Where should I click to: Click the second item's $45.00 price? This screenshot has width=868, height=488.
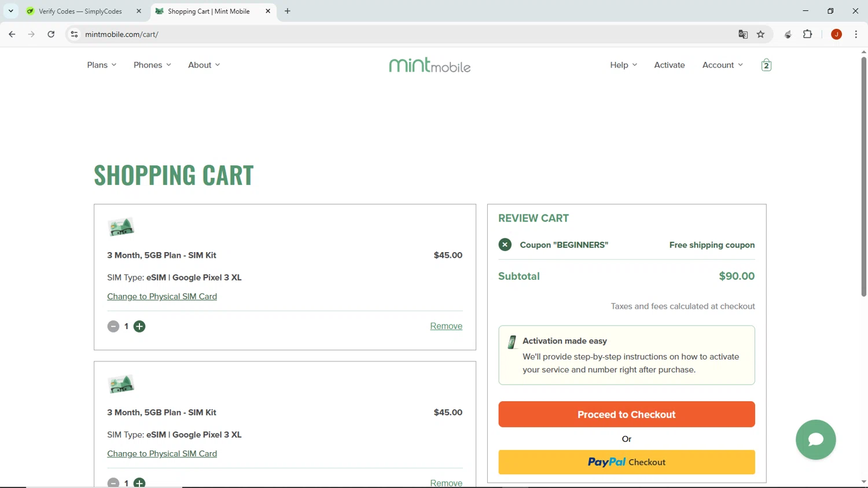(x=448, y=412)
